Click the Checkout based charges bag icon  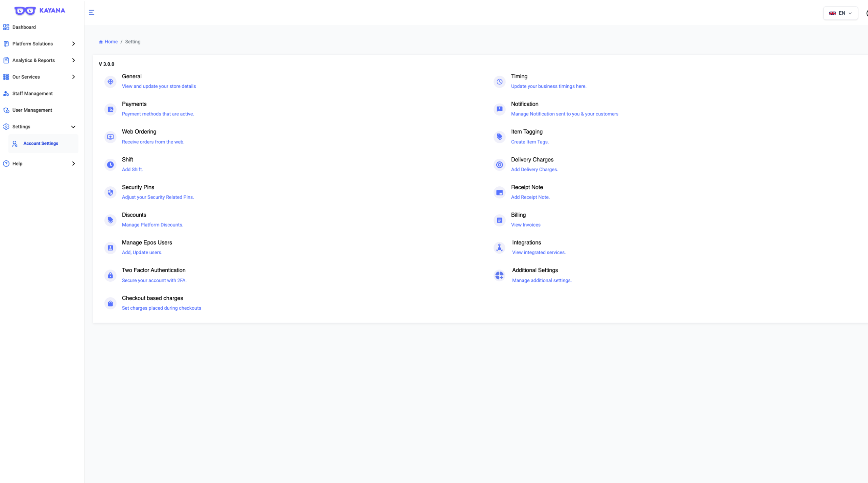tap(110, 303)
